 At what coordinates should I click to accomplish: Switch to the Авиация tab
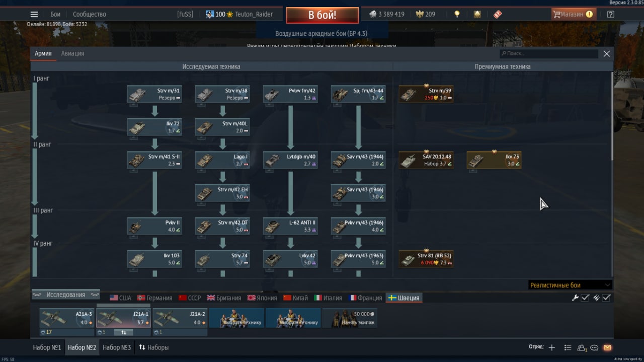click(x=72, y=53)
